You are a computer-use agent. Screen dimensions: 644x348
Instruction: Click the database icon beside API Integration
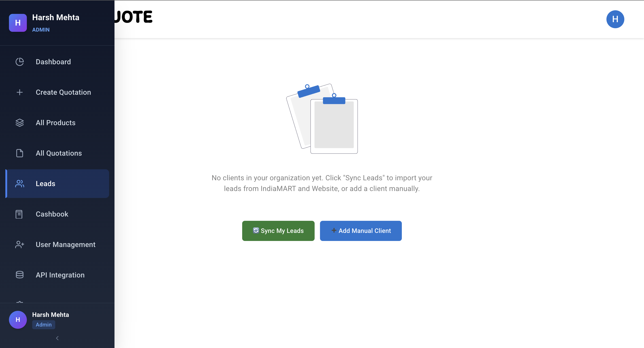pyautogui.click(x=19, y=275)
